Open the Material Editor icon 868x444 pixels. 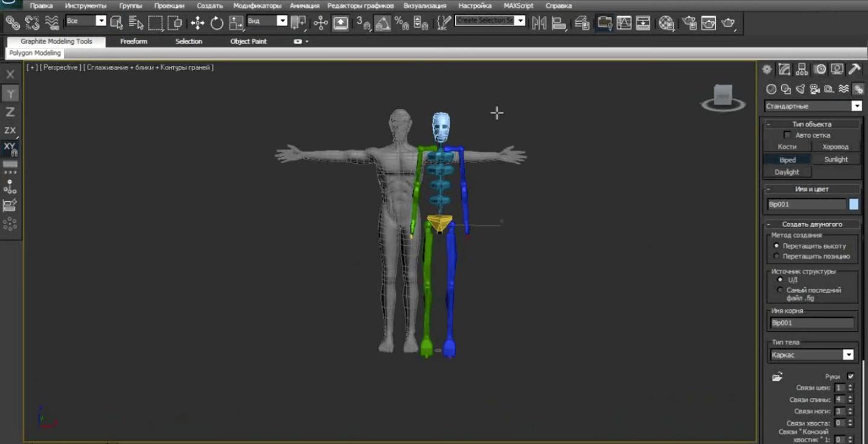(666, 24)
